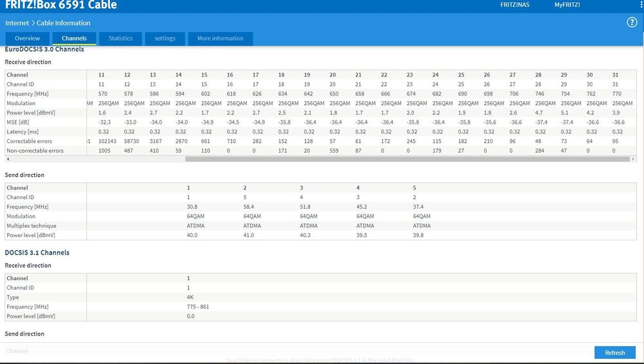Screen dimensions: 644x364
Task: Click the 775 - 861 frequency value
Action: point(197,307)
